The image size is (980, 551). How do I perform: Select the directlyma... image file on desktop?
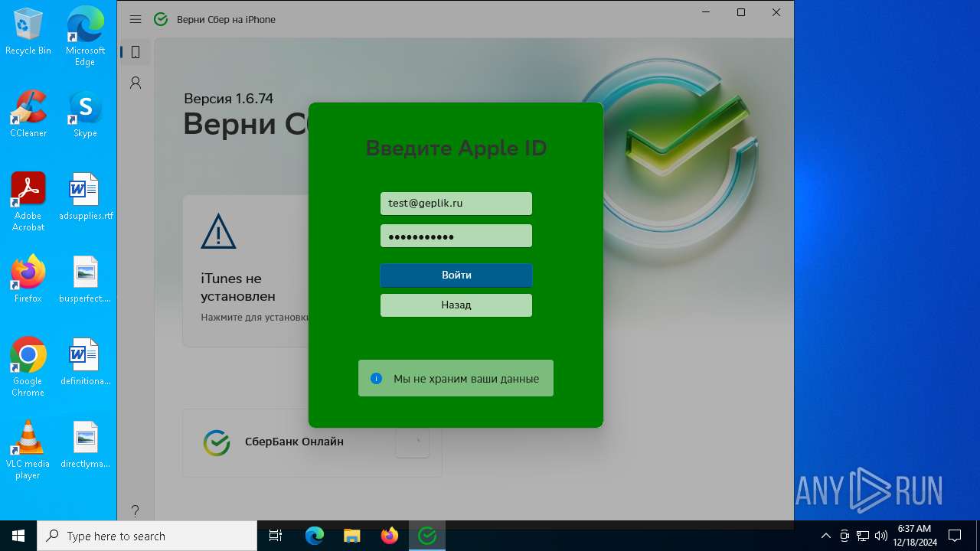[85, 445]
